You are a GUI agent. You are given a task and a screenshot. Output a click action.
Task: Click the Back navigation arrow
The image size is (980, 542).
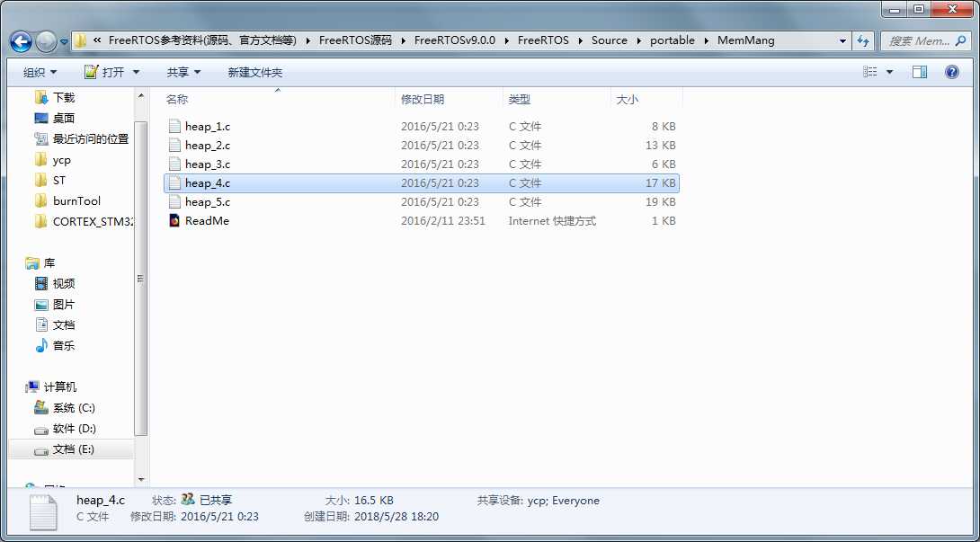tap(22, 42)
